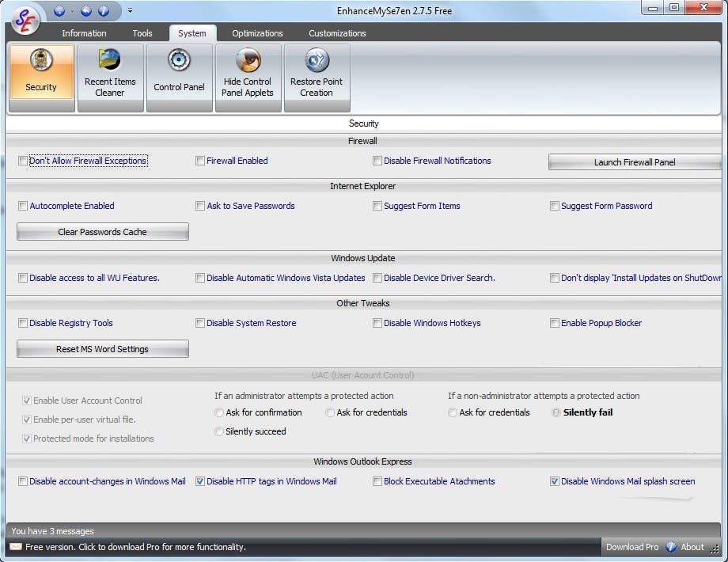Check Disable Windows Hotkeys

377,323
